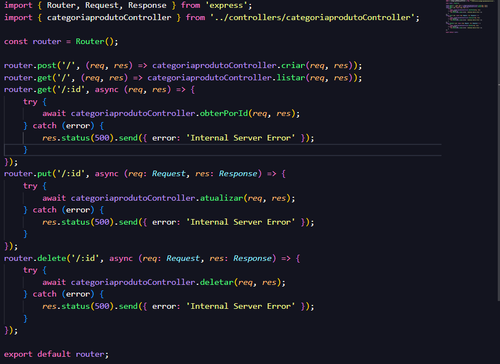Click the 'Request' type annotation in router.put

click(x=168, y=174)
